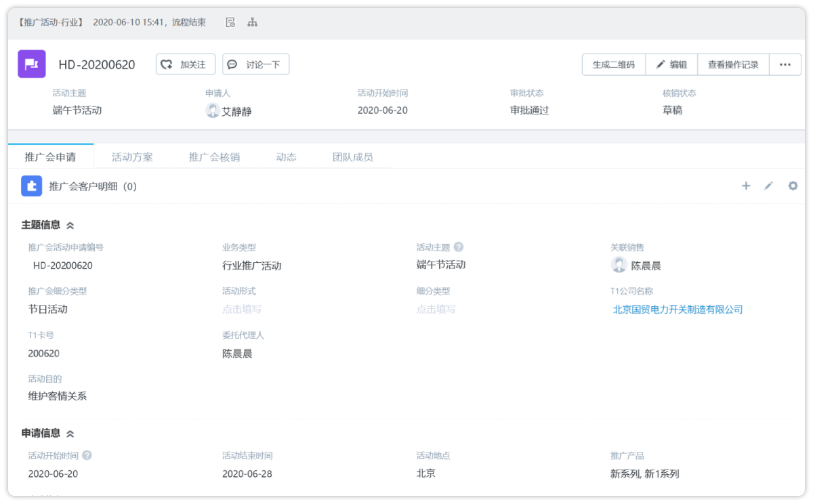Click the plus icon to add customer detail
The height and width of the screenshot is (504, 813).
(746, 186)
